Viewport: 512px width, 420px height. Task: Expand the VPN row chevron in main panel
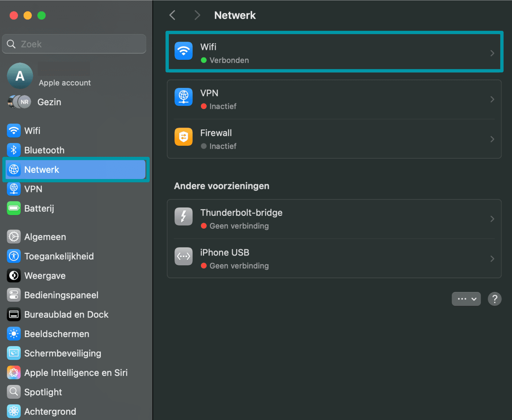click(492, 99)
